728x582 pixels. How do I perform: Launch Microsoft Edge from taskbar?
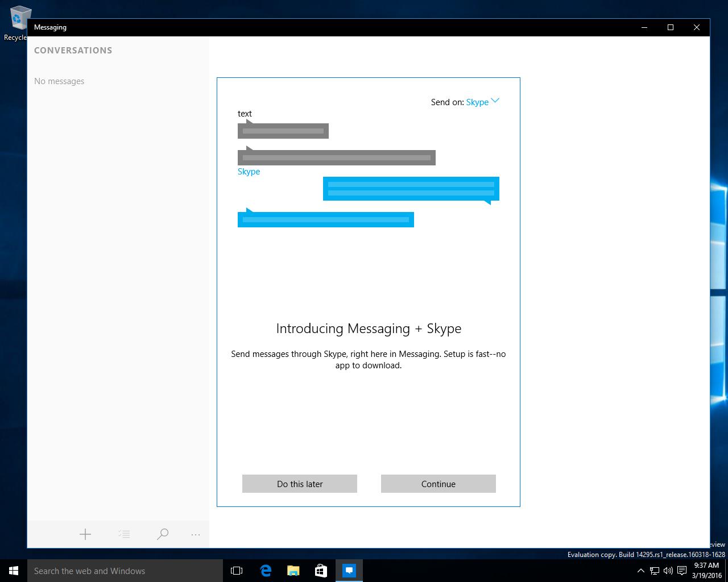point(265,571)
